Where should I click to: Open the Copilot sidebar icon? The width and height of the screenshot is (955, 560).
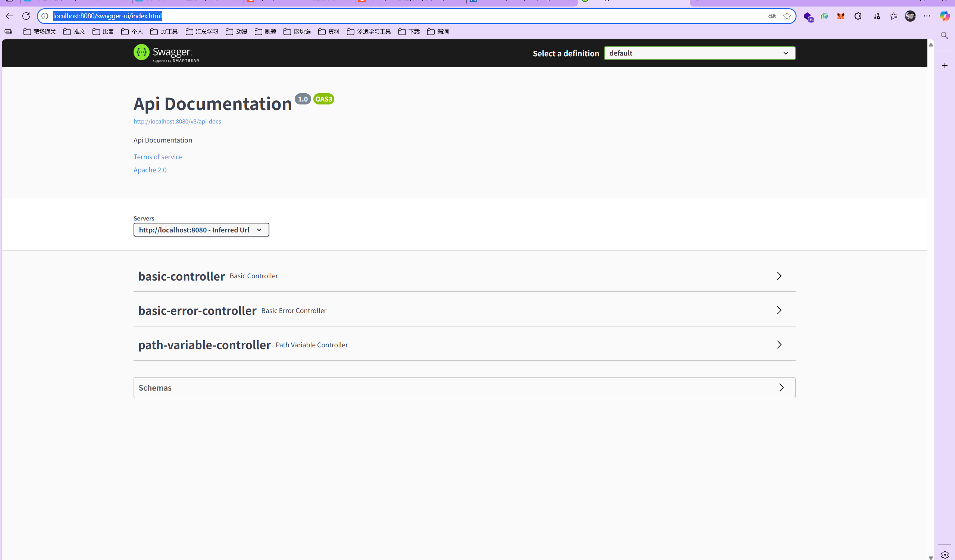945,16
